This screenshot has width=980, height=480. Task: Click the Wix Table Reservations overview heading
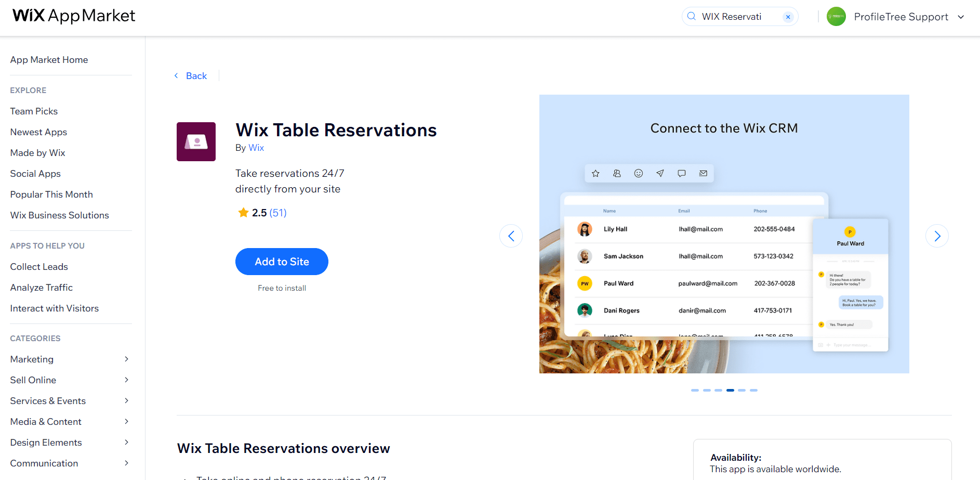pos(283,448)
